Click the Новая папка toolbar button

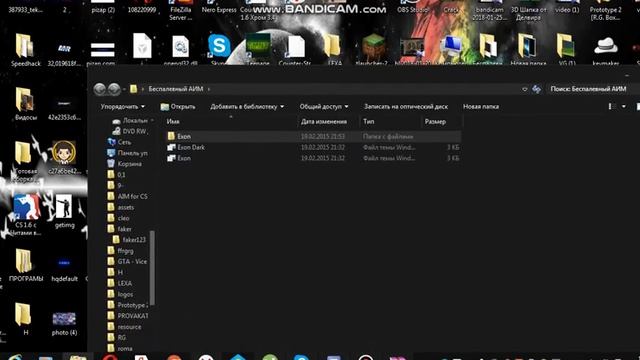(481, 107)
